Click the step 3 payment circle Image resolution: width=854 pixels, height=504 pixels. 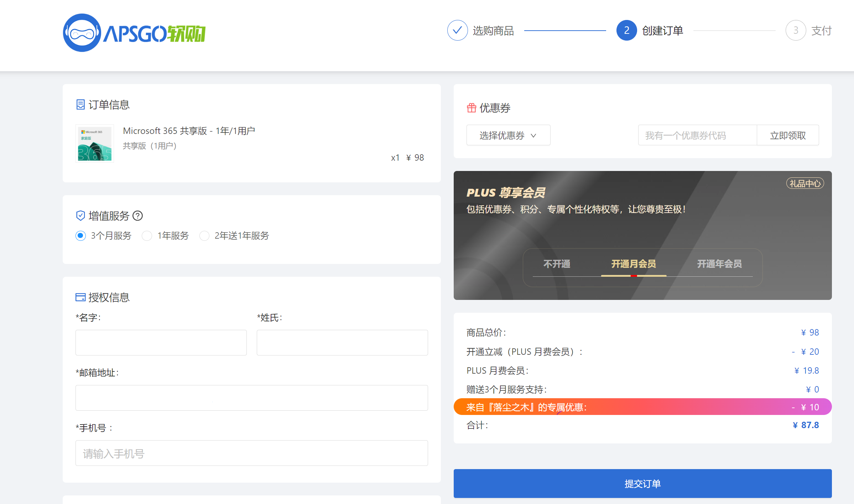pyautogui.click(x=796, y=30)
